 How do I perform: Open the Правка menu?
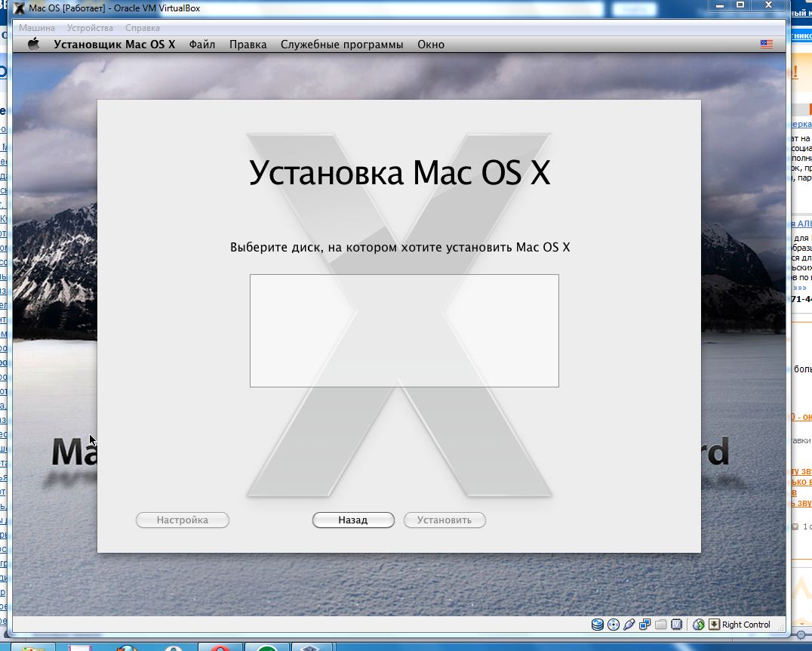tap(248, 45)
